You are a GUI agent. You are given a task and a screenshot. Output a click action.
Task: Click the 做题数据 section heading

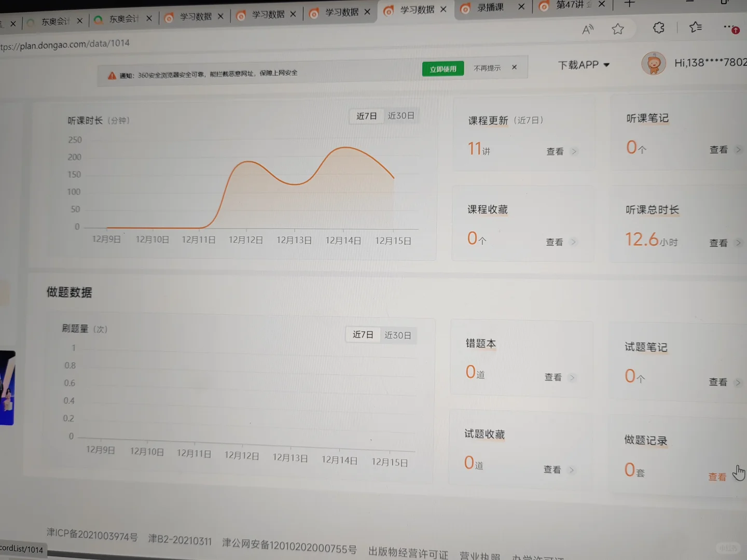pos(69,292)
